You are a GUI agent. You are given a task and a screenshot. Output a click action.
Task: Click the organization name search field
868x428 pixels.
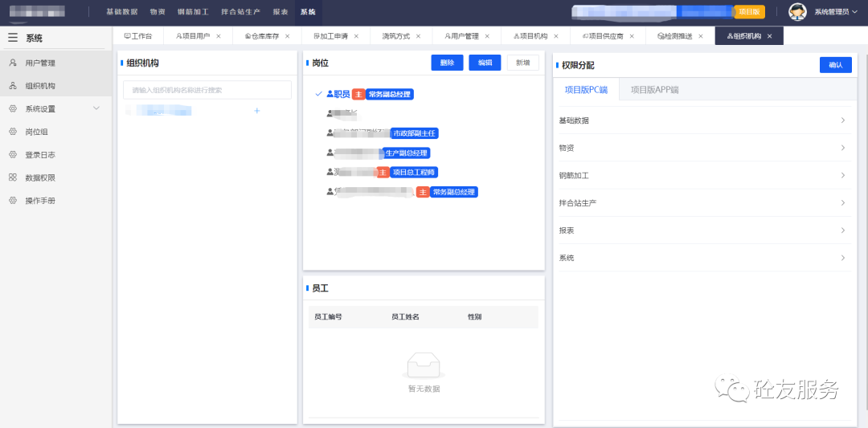click(x=207, y=90)
